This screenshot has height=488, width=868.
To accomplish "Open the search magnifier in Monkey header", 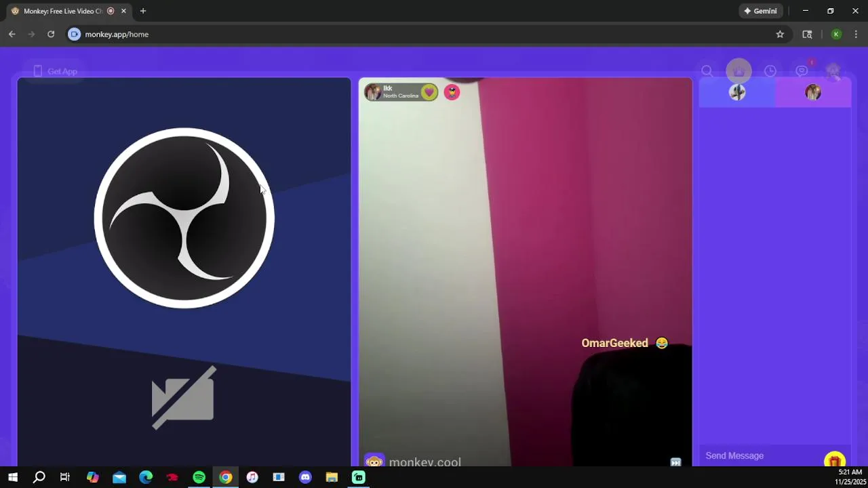I will point(707,71).
